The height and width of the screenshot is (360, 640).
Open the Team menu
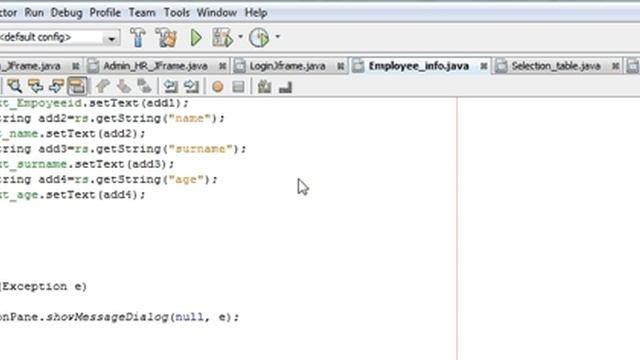click(142, 13)
